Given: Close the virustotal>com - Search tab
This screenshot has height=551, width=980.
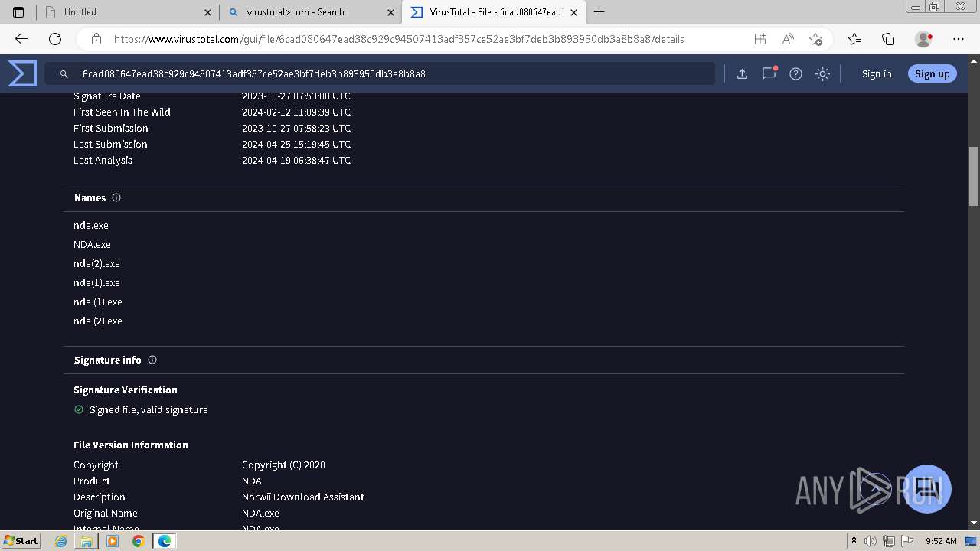Looking at the screenshot, I should pyautogui.click(x=390, y=12).
